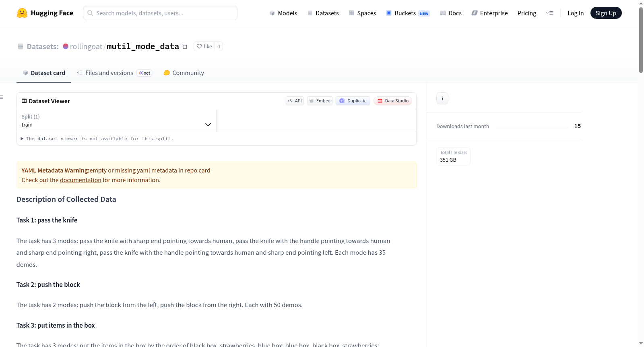
Task: Click the Log In link
Action: click(576, 13)
